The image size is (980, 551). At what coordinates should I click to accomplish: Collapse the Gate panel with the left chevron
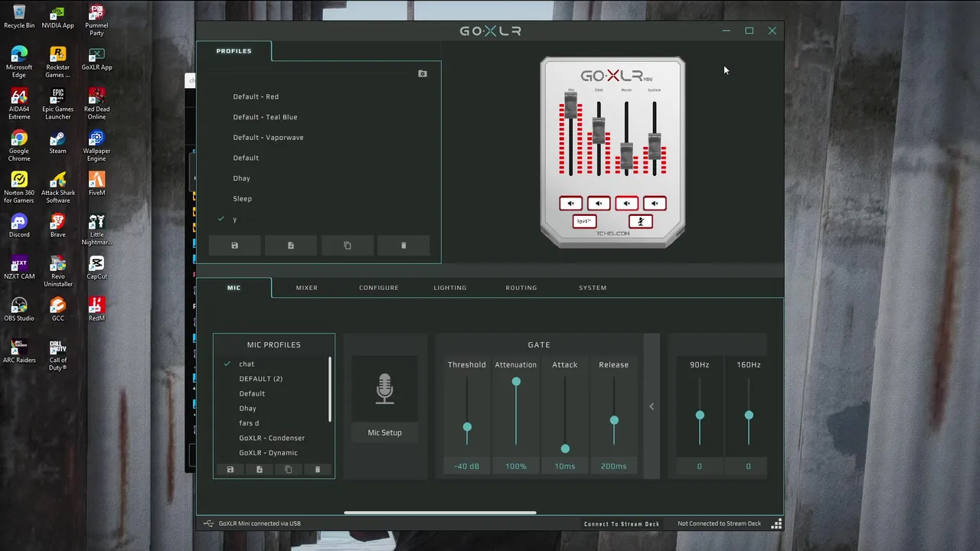[x=652, y=406]
